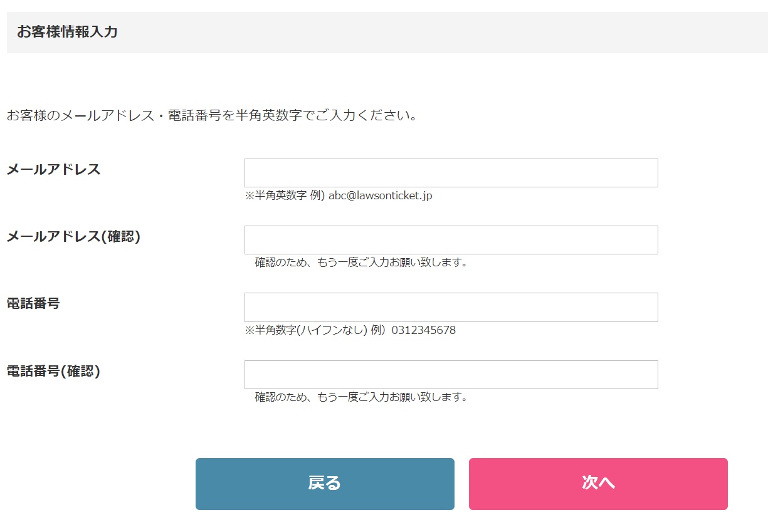This screenshot has height=532, width=768.
Task: Click the メールアドレス input field
Action: (x=451, y=173)
